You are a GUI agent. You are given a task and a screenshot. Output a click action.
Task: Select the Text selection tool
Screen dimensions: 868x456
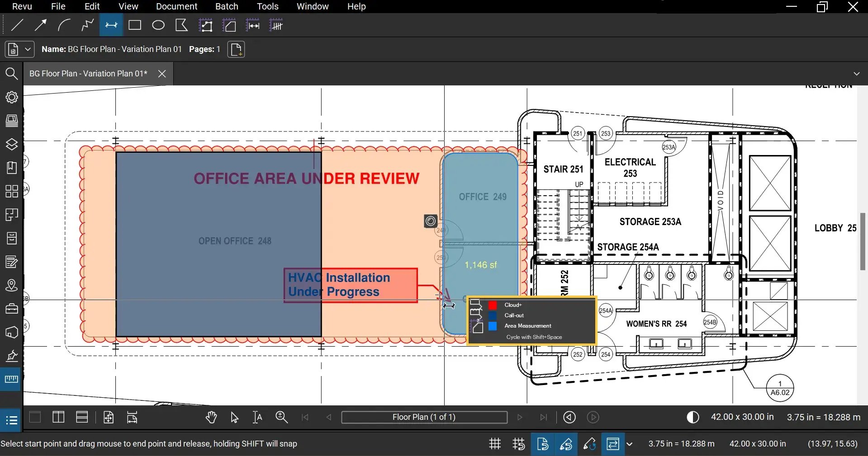click(x=257, y=417)
